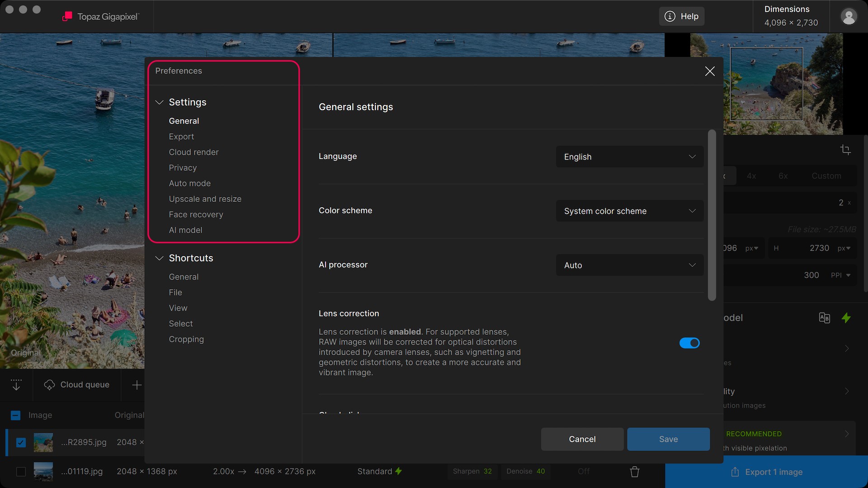Open the Language dropdown
This screenshot has height=488, width=868.
tap(629, 157)
